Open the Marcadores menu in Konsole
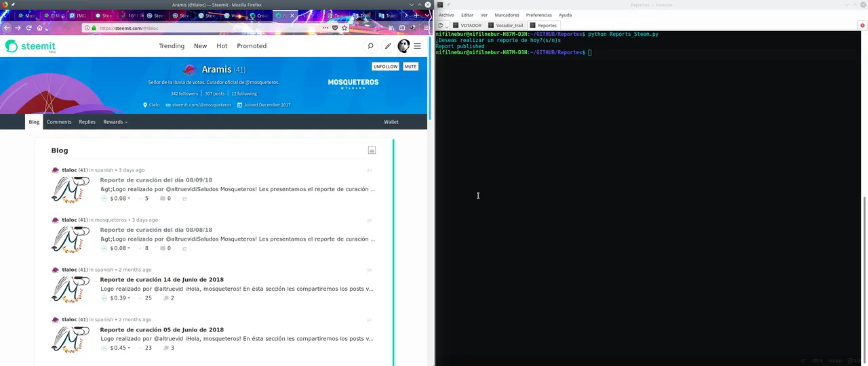The image size is (868, 366). [x=507, y=15]
